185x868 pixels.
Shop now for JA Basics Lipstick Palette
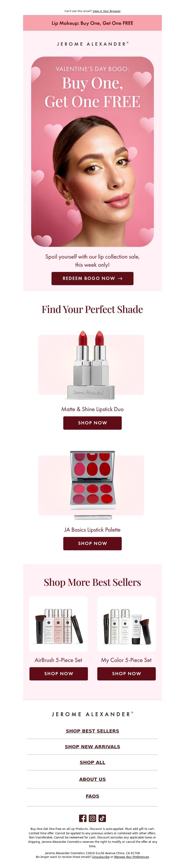92,544
